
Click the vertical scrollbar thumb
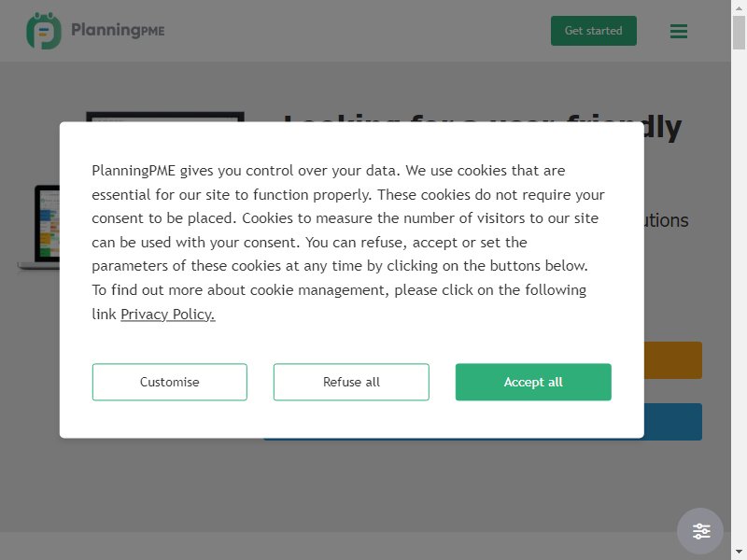[x=739, y=33]
